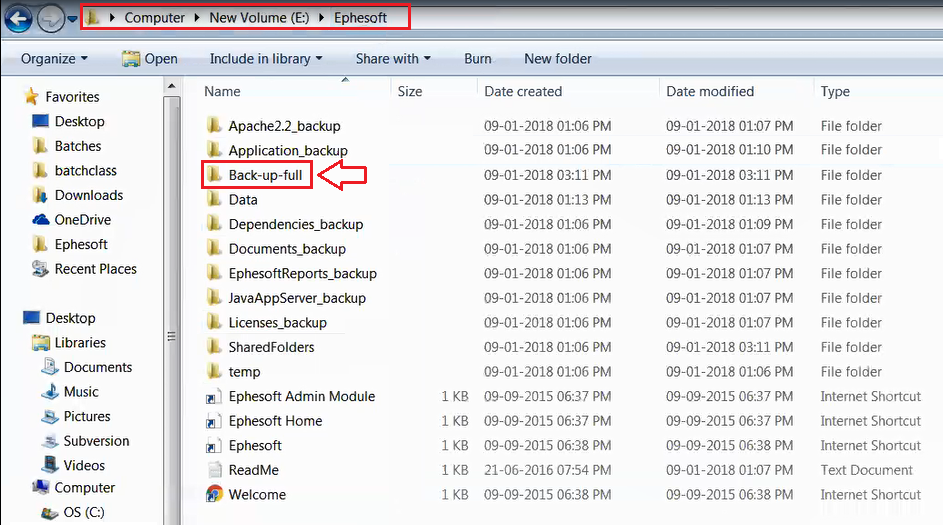
Task: Open Include in library dropdown
Action: coord(266,59)
